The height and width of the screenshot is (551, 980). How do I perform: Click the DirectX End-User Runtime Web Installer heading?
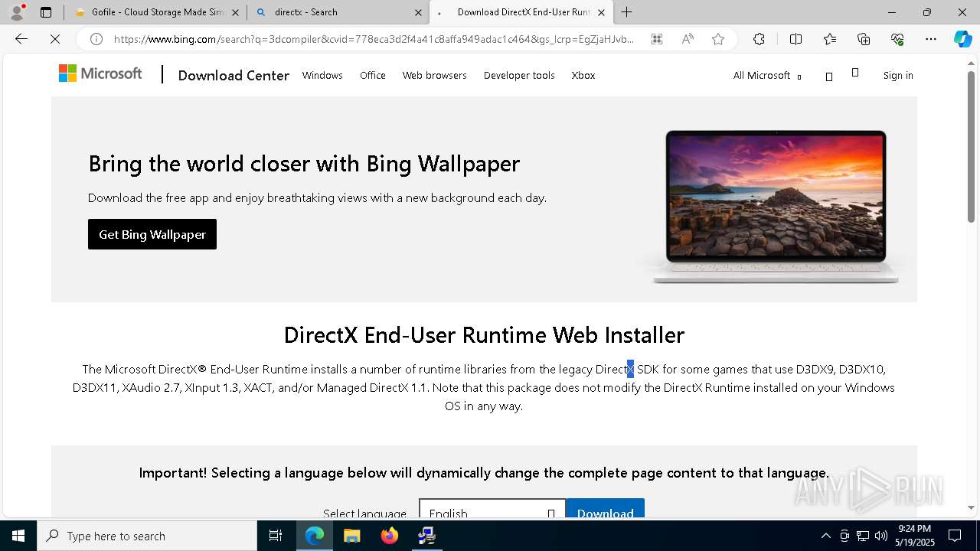click(484, 335)
